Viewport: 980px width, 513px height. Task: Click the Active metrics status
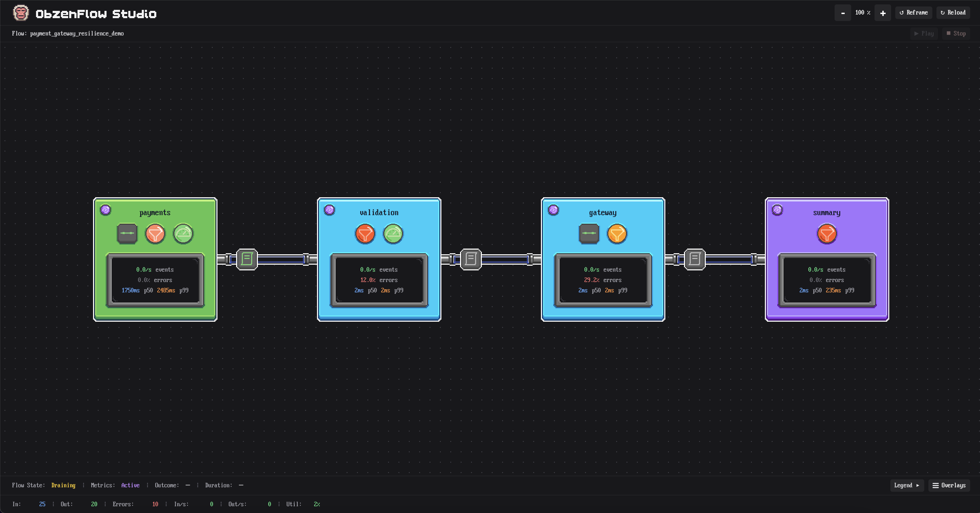coord(130,485)
